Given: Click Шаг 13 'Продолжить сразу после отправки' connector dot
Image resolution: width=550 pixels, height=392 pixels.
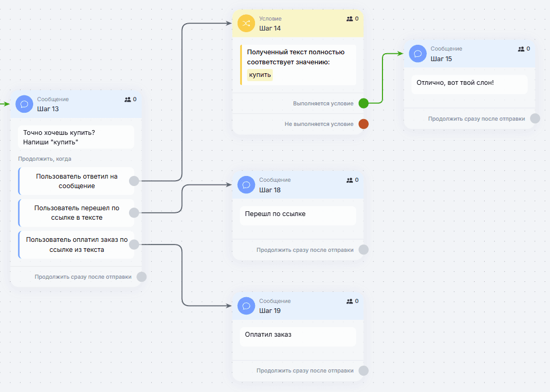Looking at the screenshot, I should pyautogui.click(x=142, y=277).
